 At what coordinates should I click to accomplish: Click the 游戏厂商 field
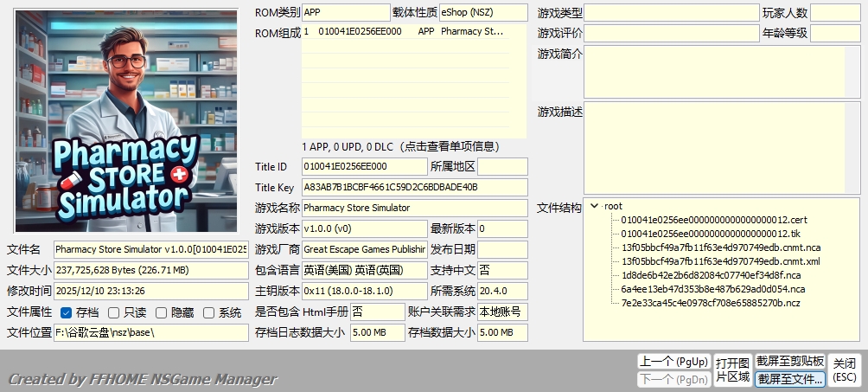click(x=365, y=249)
